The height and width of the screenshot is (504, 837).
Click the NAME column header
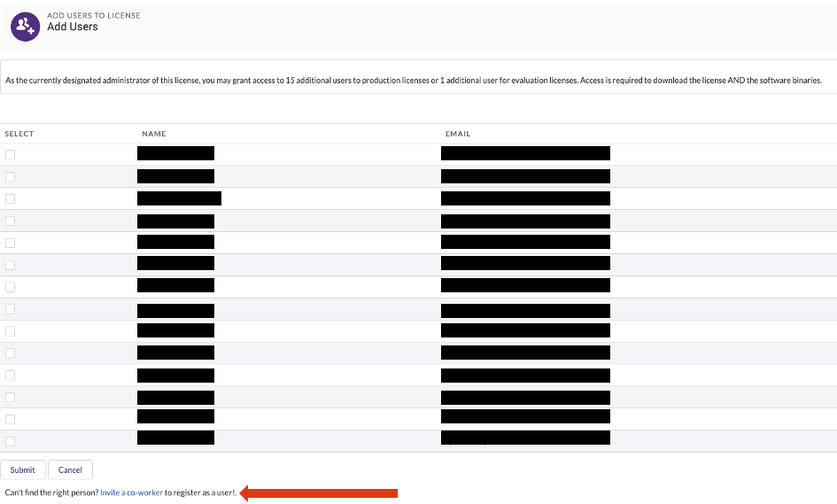tap(153, 134)
